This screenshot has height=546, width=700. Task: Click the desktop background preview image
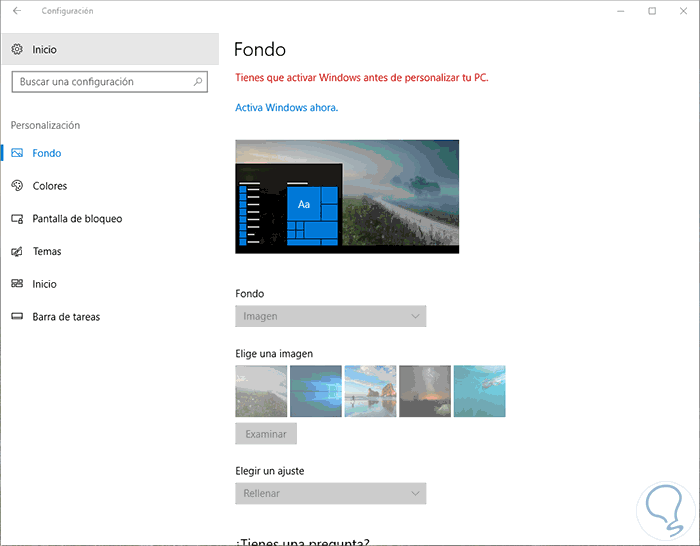coord(347,196)
